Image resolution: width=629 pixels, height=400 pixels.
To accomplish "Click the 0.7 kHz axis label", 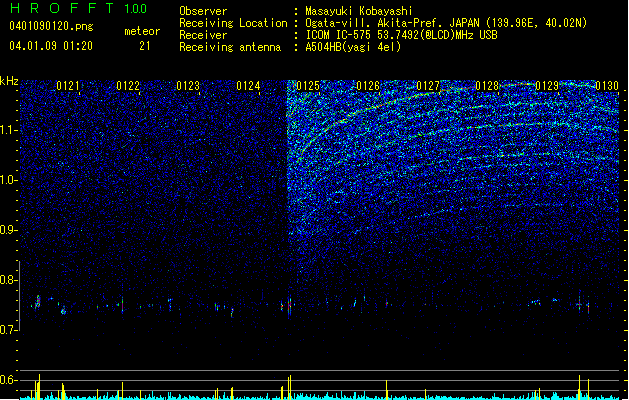I will pyautogui.click(x=9, y=330).
